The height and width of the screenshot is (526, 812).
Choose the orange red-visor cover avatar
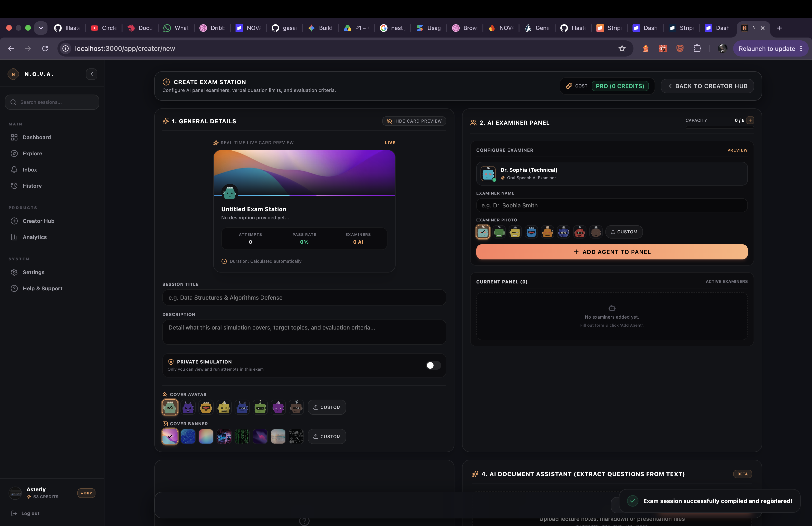click(x=206, y=407)
